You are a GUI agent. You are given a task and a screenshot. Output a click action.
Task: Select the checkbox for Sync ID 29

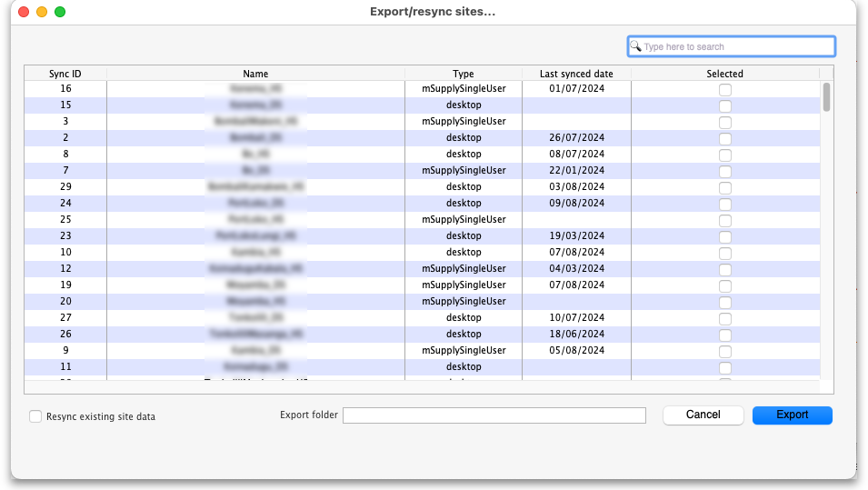point(724,187)
